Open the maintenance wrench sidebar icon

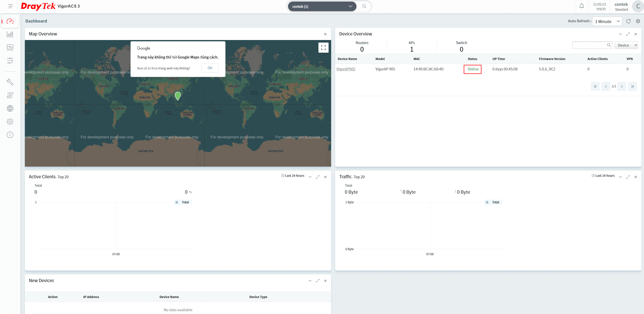(10, 82)
